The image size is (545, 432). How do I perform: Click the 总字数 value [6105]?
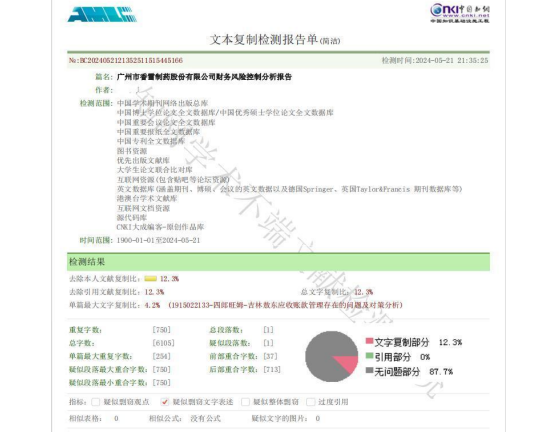coord(163,343)
